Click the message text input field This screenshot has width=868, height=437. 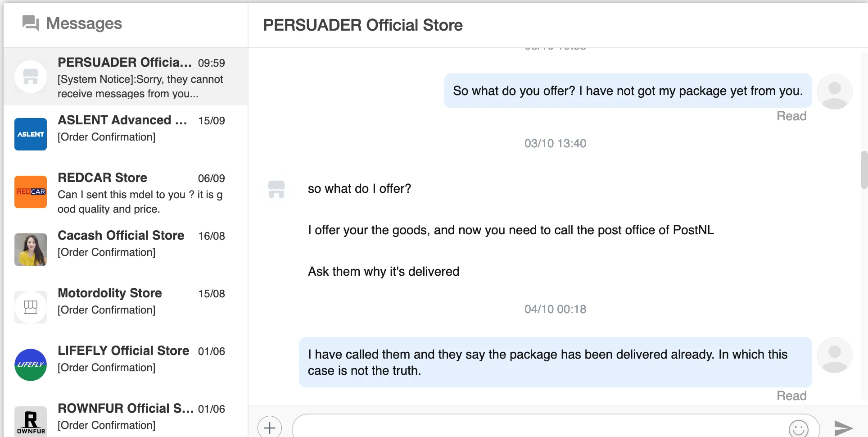coord(540,427)
